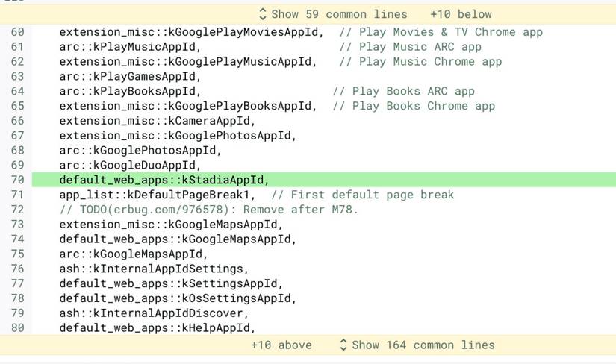Show 59 common lines
Viewport: 616px width, 364px height.
340,14
